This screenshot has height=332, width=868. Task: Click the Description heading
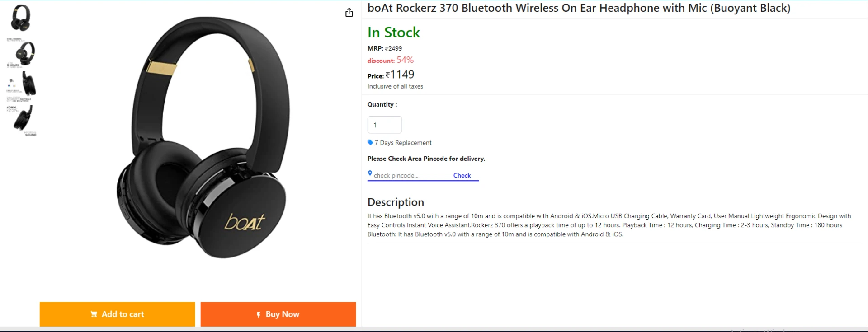point(396,202)
